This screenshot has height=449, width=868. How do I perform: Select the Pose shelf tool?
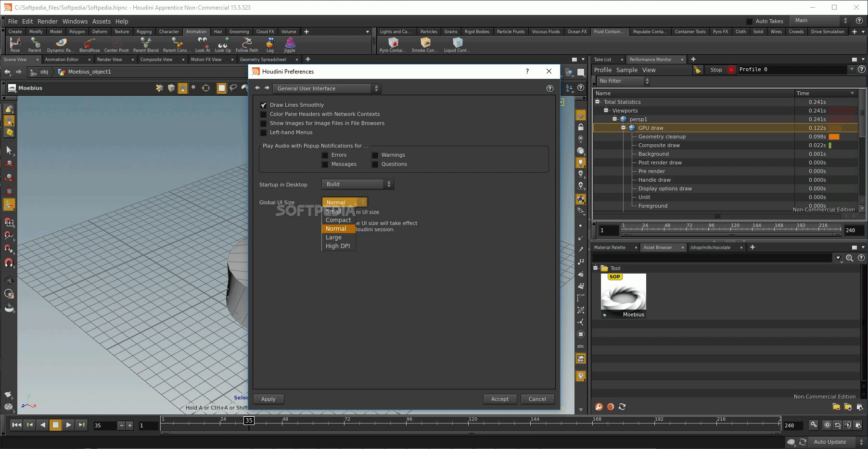tap(15, 45)
